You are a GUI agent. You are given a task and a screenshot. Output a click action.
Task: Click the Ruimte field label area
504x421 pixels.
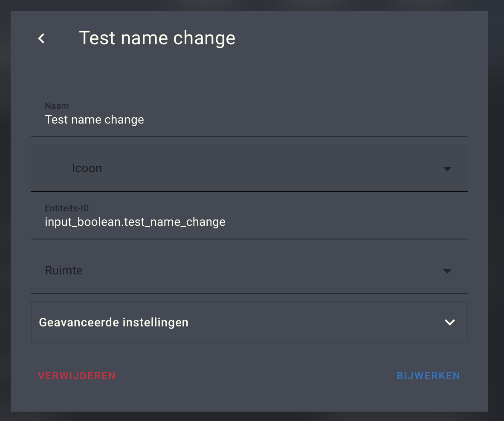pos(64,270)
